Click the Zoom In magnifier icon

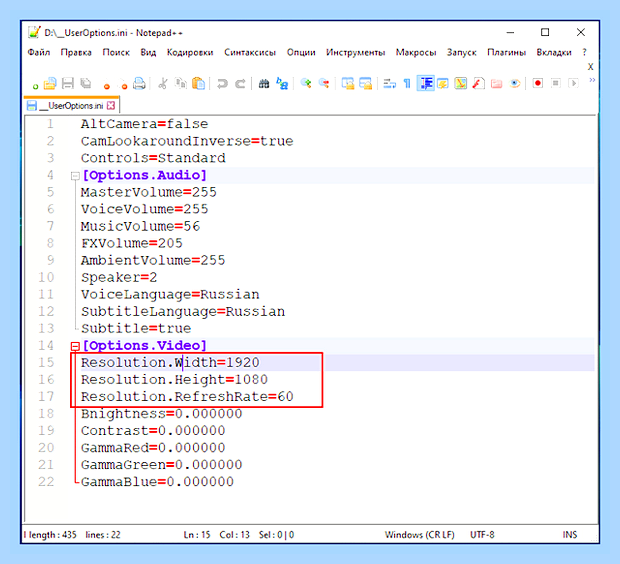click(x=306, y=83)
